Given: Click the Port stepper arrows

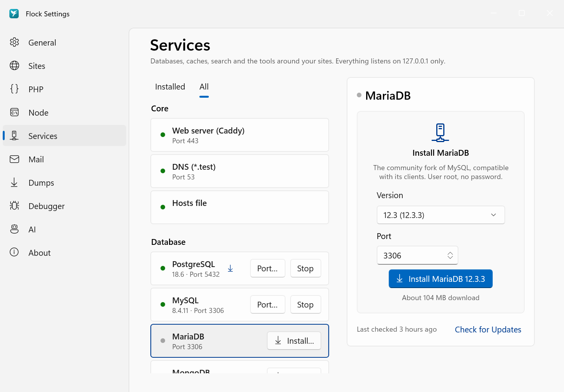Looking at the screenshot, I should click(x=450, y=255).
